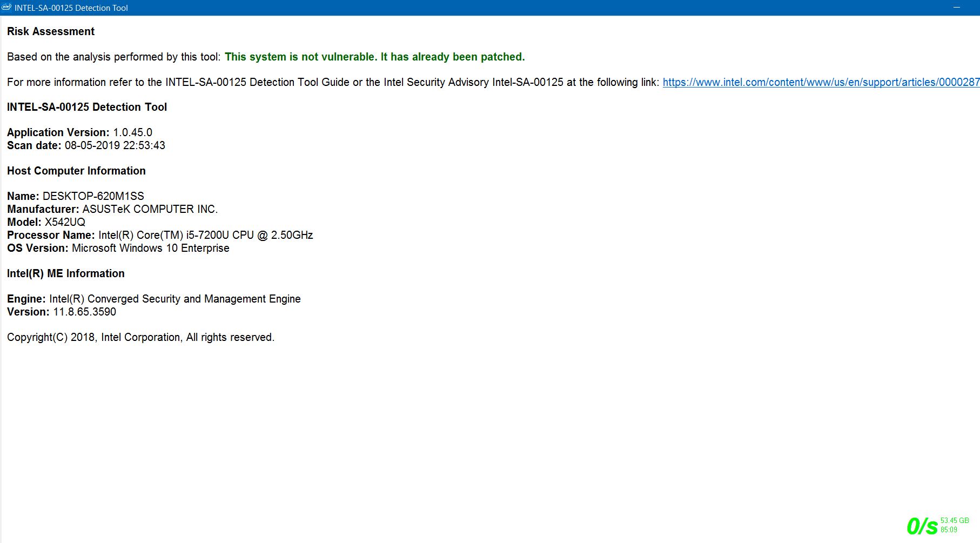The width and height of the screenshot is (980, 543).
Task: Click the Copyright 2018 Intel Corporation line
Action: click(x=140, y=337)
